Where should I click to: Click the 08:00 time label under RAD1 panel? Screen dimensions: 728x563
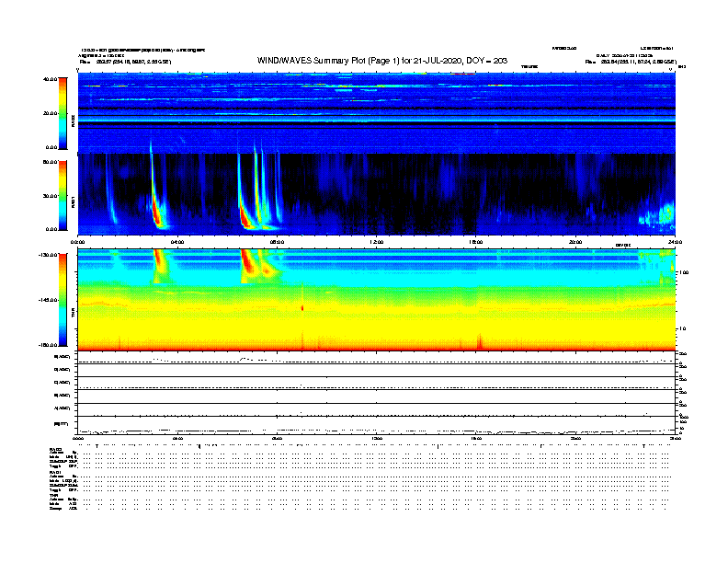pos(277,242)
